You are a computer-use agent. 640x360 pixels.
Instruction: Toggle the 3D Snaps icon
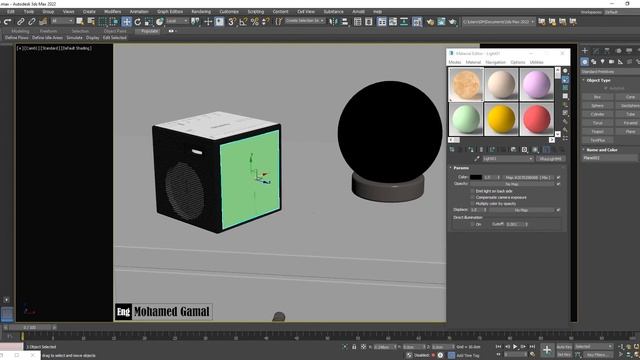tap(232, 22)
